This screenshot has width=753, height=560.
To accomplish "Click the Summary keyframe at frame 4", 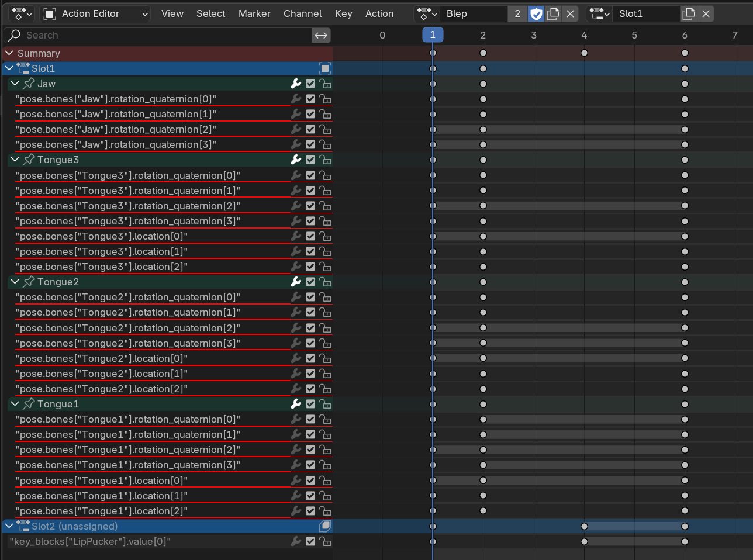I will 584,53.
